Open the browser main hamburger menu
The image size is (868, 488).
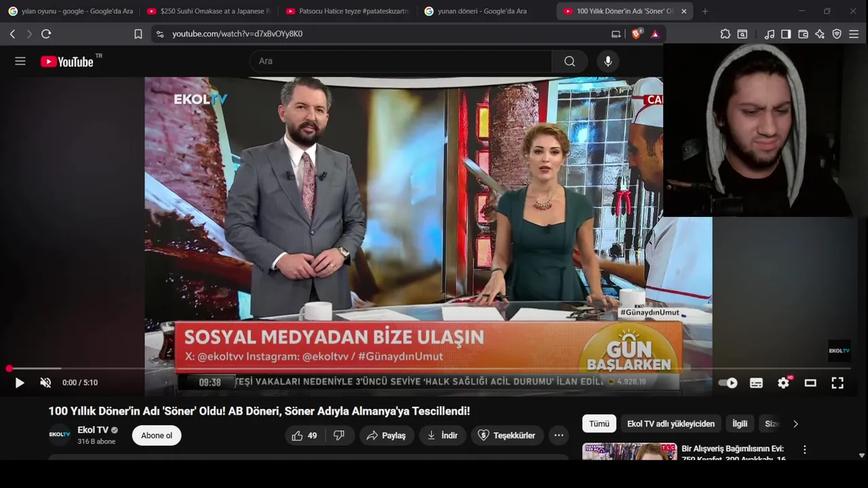(x=854, y=34)
